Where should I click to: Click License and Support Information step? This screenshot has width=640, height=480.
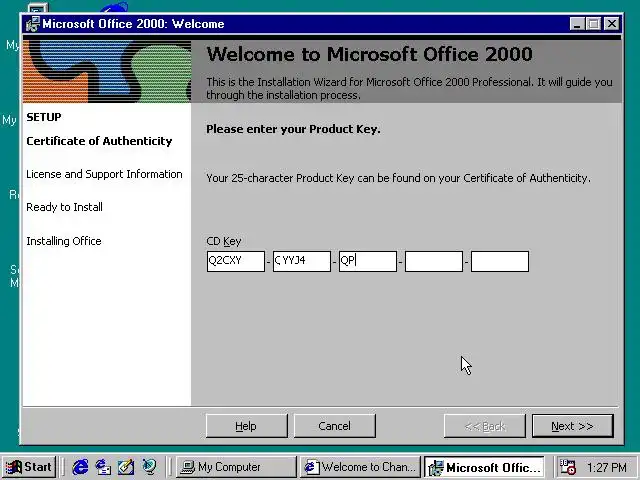pyautogui.click(x=104, y=174)
